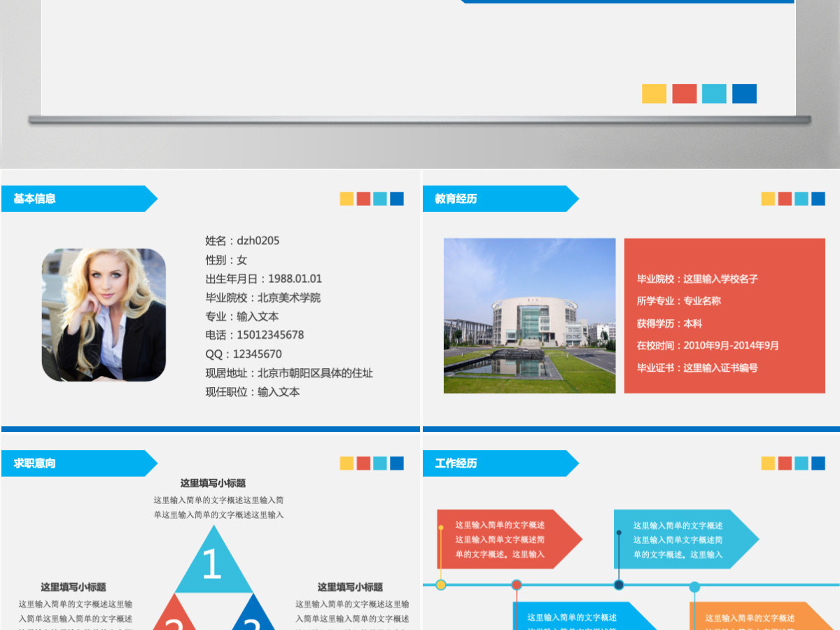Click the dark blue square on the top slide
This screenshot has width=840, height=630.
tap(744, 94)
